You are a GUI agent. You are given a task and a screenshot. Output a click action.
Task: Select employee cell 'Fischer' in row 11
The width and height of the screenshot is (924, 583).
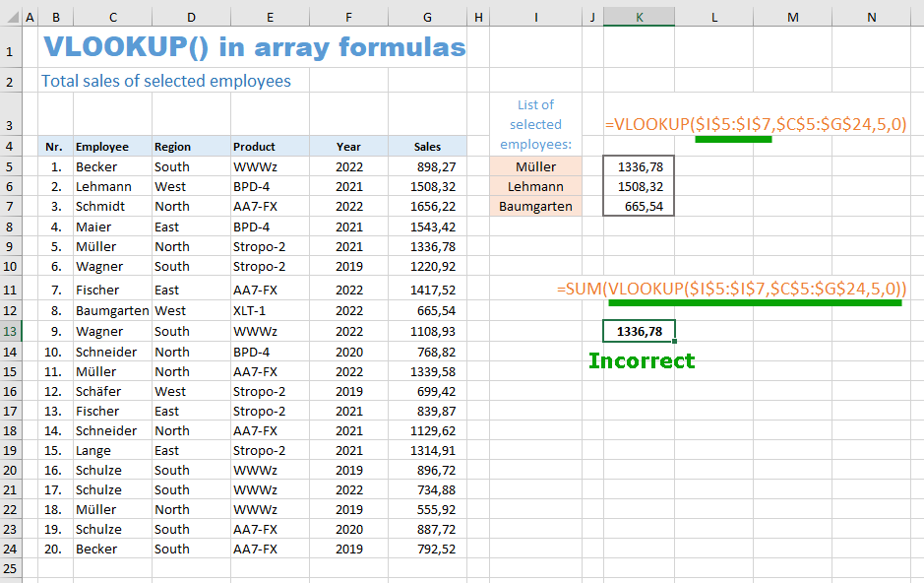112,291
